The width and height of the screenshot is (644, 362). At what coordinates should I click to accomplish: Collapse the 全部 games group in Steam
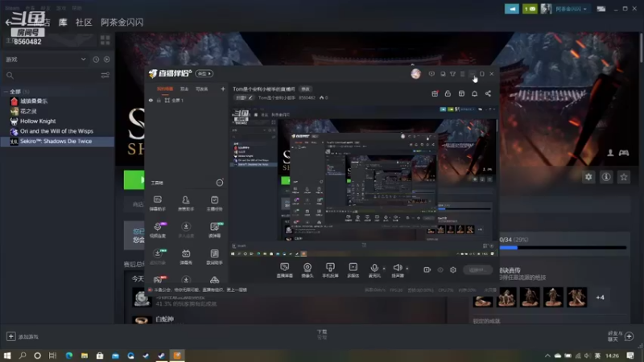(6, 92)
